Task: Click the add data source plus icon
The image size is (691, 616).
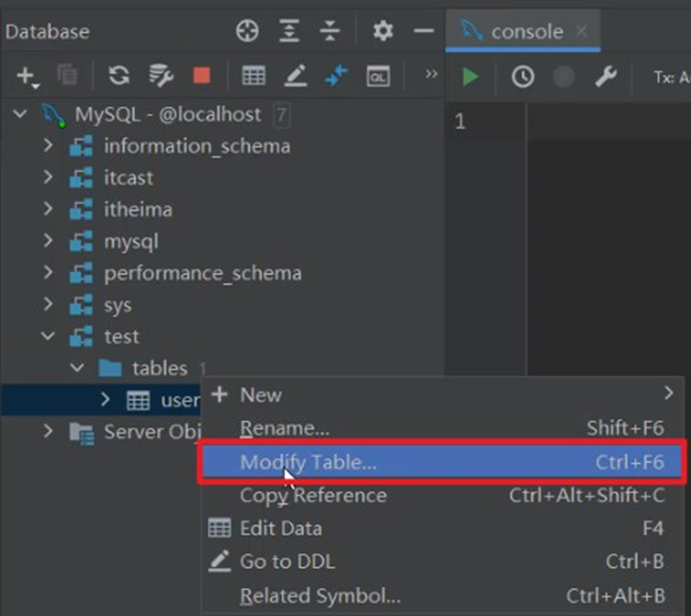Action: (25, 76)
